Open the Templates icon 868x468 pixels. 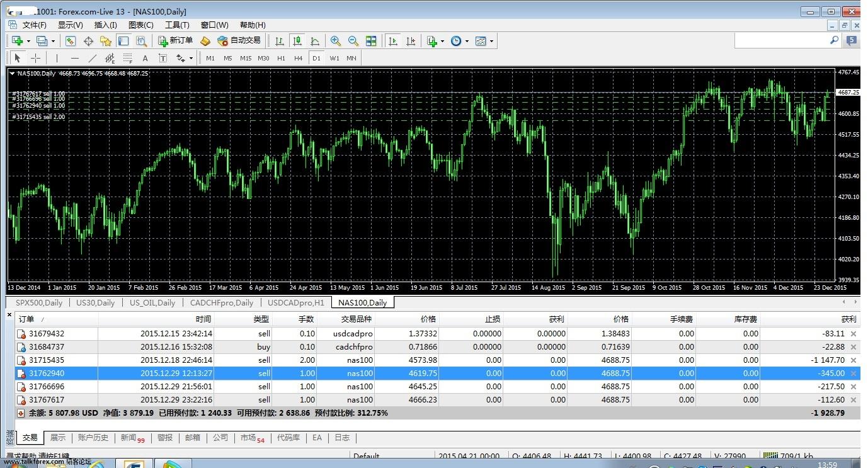[481, 41]
